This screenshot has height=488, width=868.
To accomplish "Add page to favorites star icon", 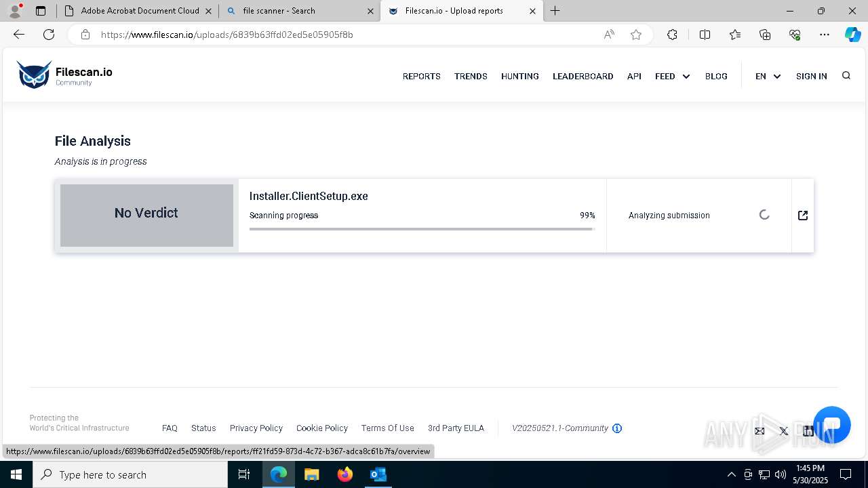I will [636, 35].
